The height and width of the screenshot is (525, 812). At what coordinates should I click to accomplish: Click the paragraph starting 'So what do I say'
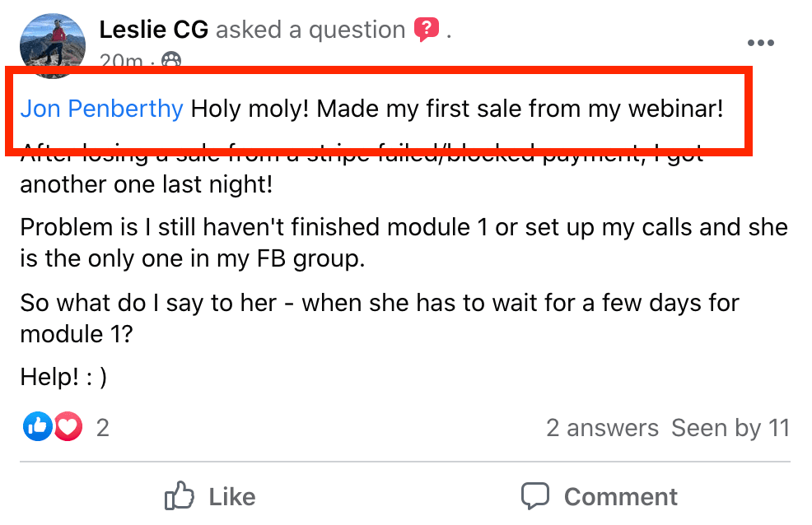(380, 318)
